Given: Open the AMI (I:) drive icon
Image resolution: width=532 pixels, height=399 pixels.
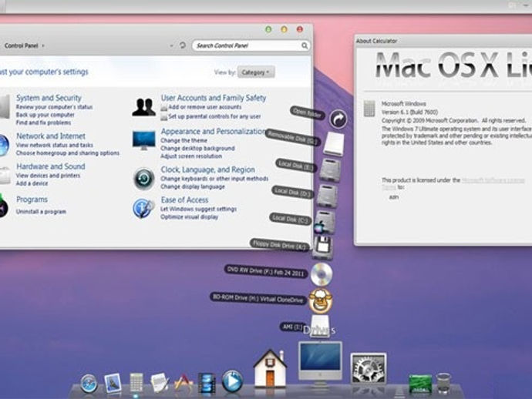Looking at the screenshot, I should 320,325.
